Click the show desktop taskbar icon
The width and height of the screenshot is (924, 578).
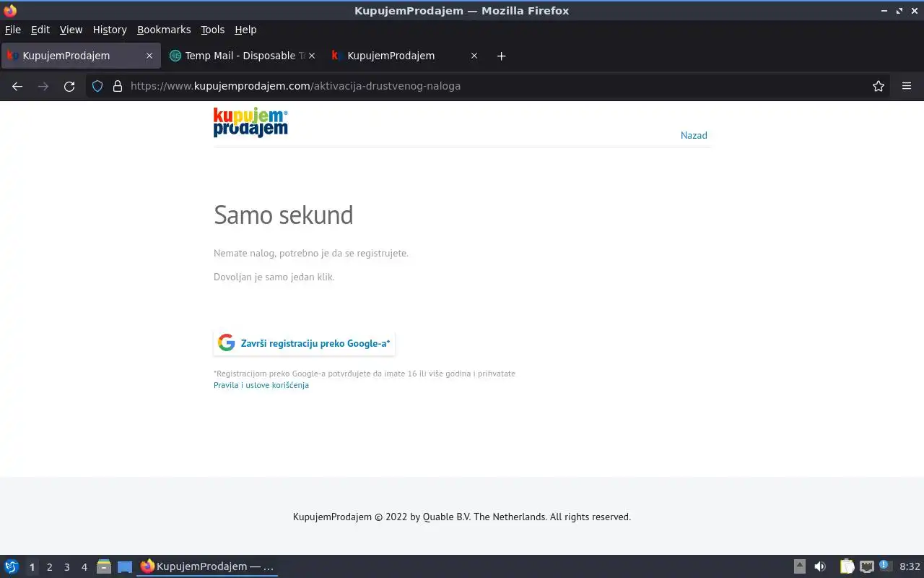125,567
